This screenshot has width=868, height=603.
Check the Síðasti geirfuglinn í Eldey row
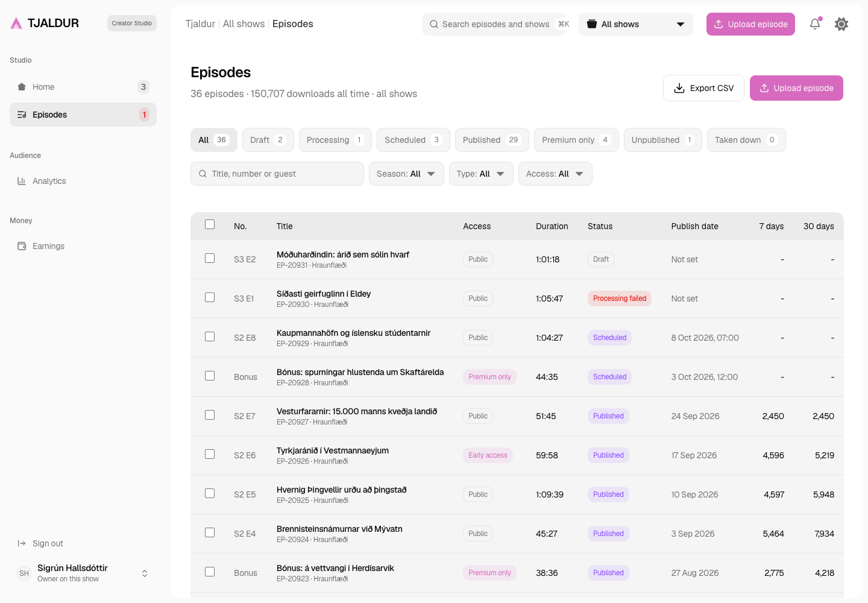tap(210, 297)
